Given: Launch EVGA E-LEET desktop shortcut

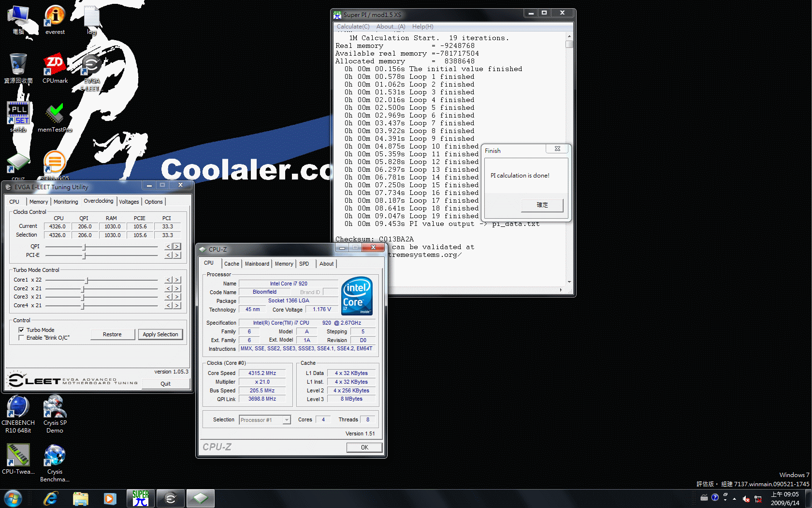Looking at the screenshot, I should click(92, 73).
